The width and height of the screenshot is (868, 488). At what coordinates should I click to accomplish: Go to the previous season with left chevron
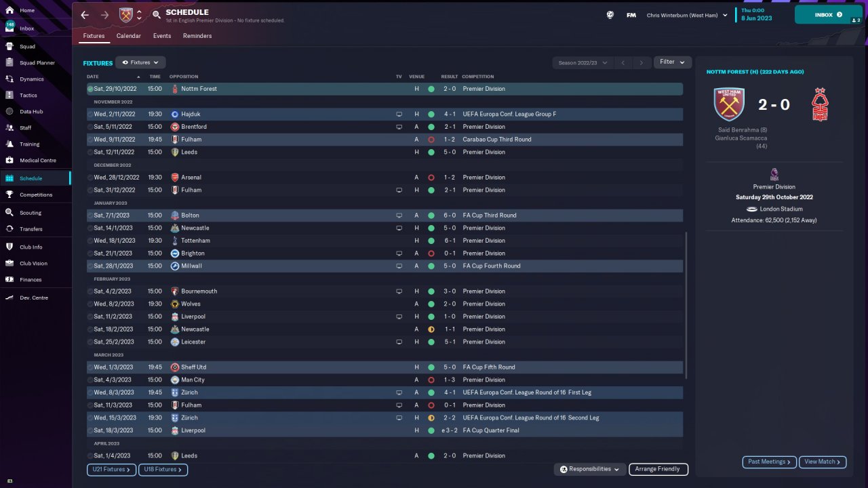623,63
